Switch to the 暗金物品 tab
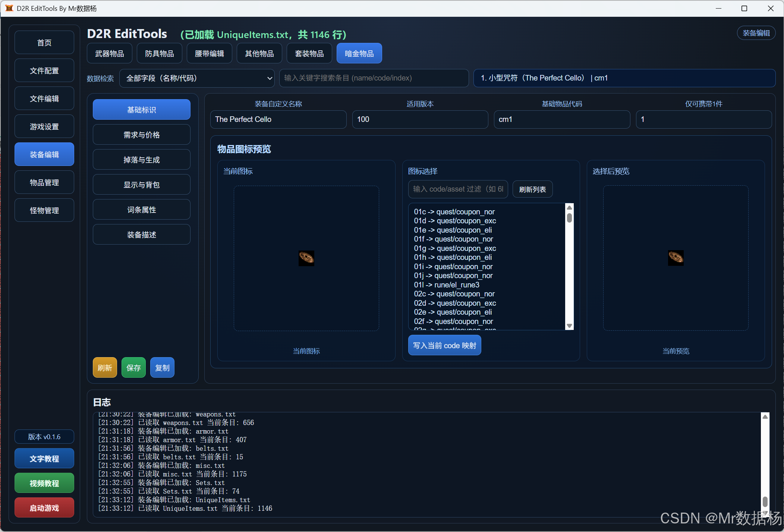The height and width of the screenshot is (532, 784). coord(359,53)
